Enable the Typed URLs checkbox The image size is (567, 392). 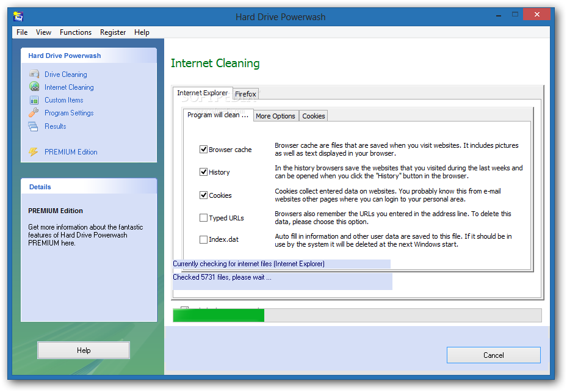[x=204, y=218]
